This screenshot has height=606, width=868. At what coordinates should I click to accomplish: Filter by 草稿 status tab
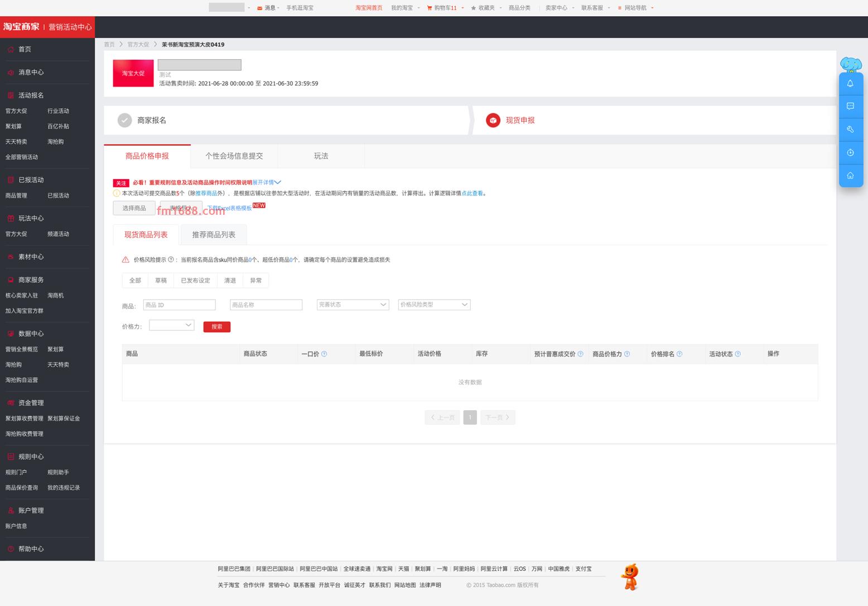[x=161, y=281]
